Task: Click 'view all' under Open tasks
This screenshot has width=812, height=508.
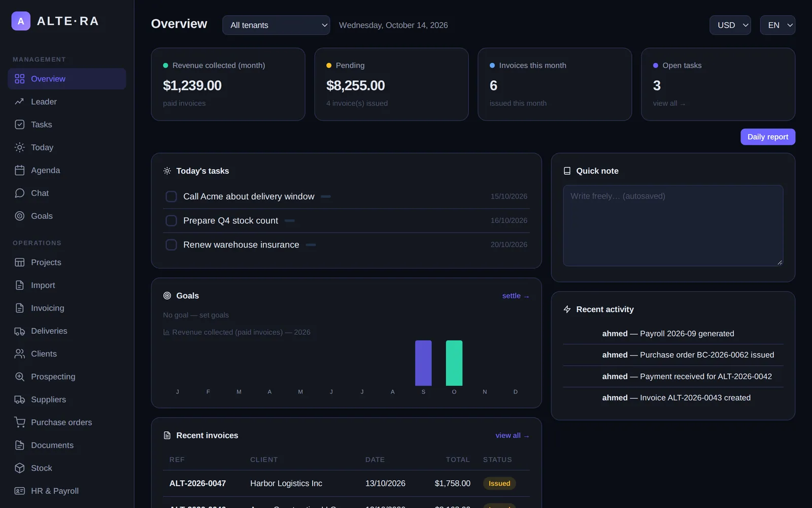Action: point(668,103)
